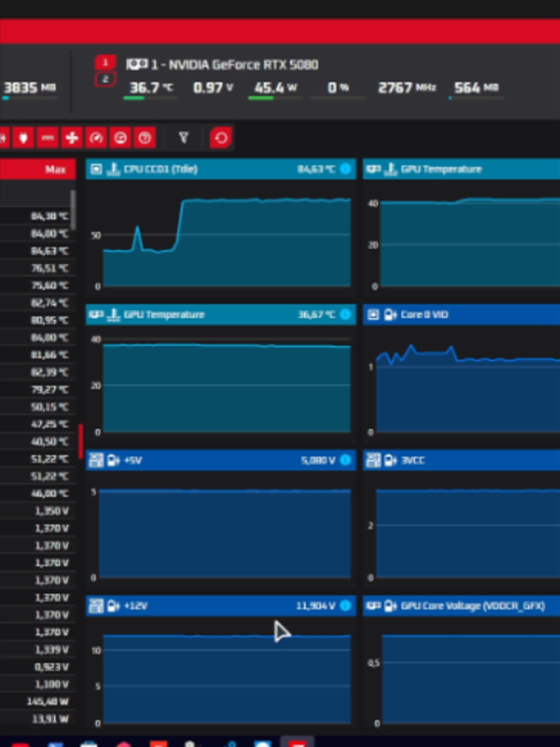The height and width of the screenshot is (747, 560).
Task: Click the red reset (circular arrow) toolbar button
Action: tap(221, 138)
